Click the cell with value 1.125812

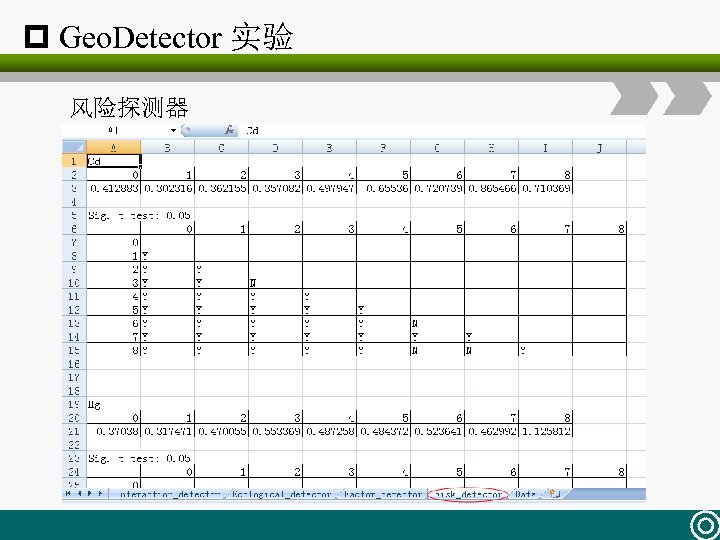(546, 431)
